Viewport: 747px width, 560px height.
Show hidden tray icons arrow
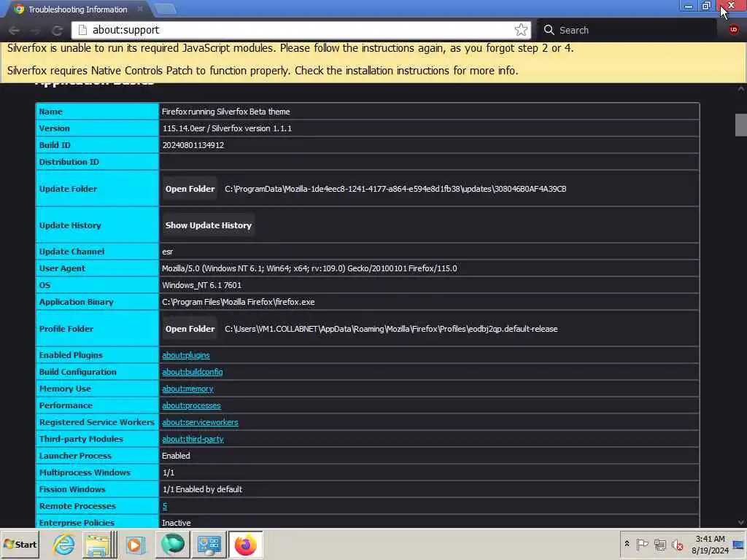(x=627, y=544)
